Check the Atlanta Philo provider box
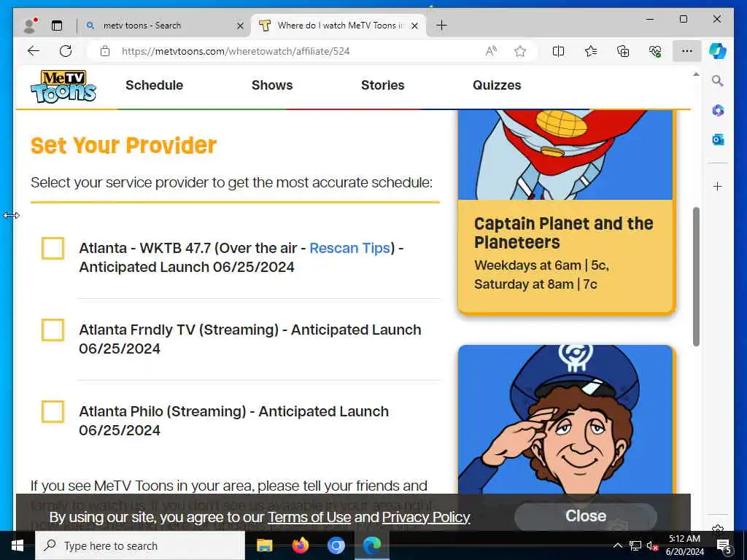Image resolution: width=747 pixels, height=560 pixels. [x=53, y=411]
